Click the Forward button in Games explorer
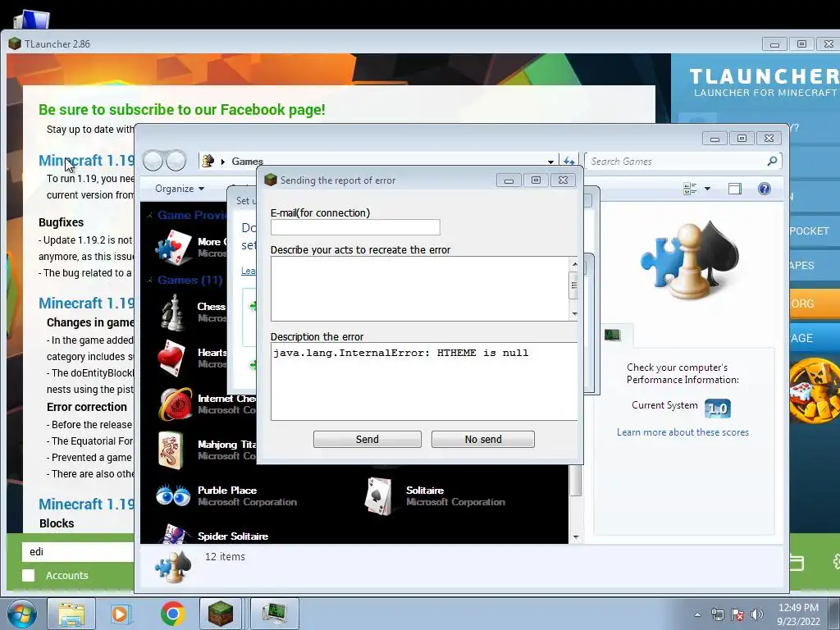 click(176, 160)
